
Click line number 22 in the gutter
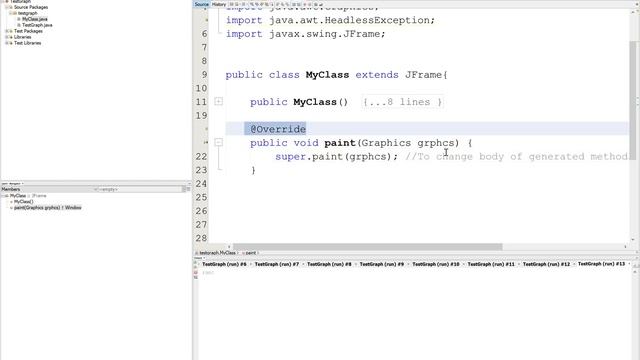click(x=201, y=157)
